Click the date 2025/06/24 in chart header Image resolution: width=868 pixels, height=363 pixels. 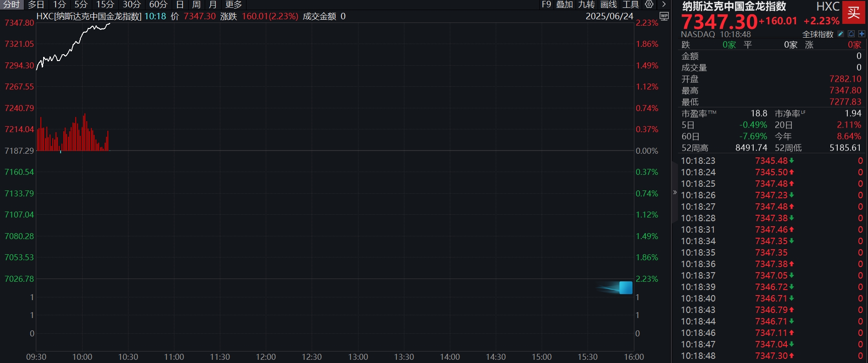pos(609,16)
